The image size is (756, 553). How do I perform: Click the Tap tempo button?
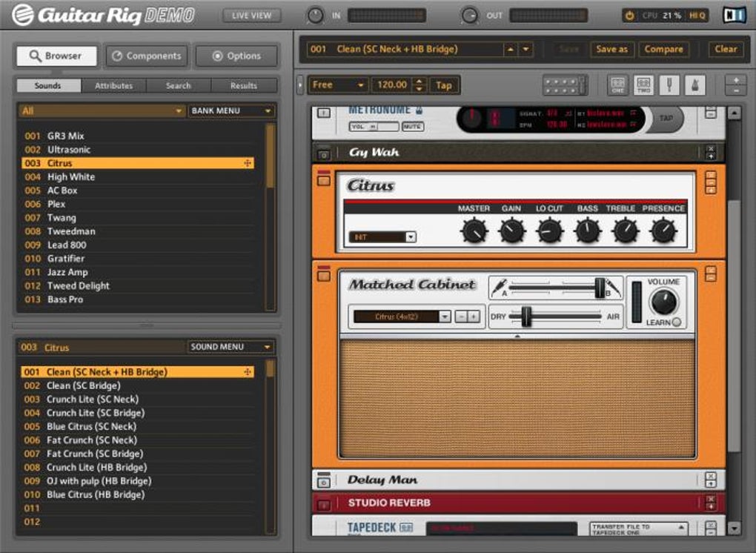[x=444, y=85]
